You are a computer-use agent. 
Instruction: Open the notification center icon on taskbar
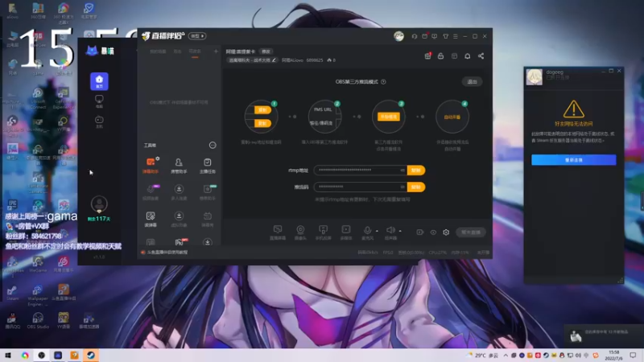(x=633, y=356)
